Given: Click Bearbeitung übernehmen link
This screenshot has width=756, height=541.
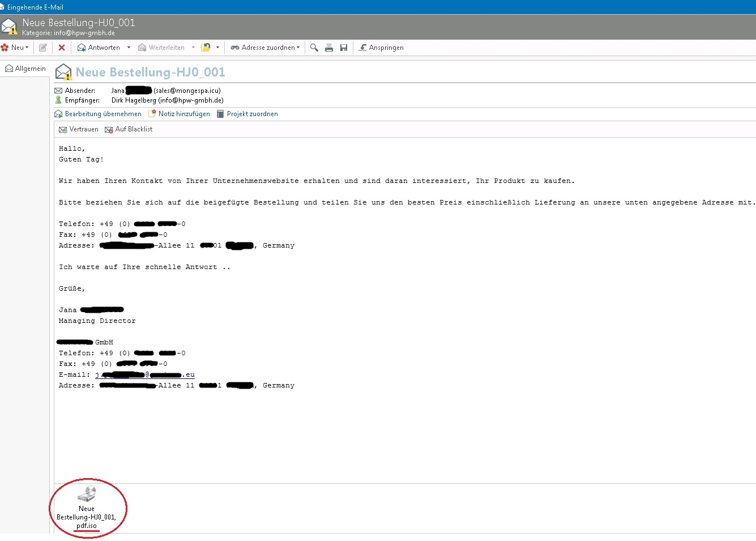Looking at the screenshot, I should [103, 114].
